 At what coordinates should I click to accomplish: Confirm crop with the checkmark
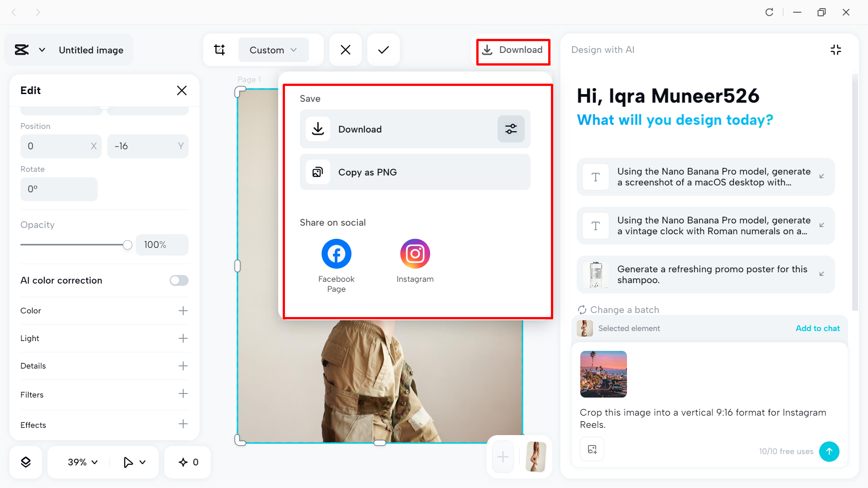[x=383, y=50]
